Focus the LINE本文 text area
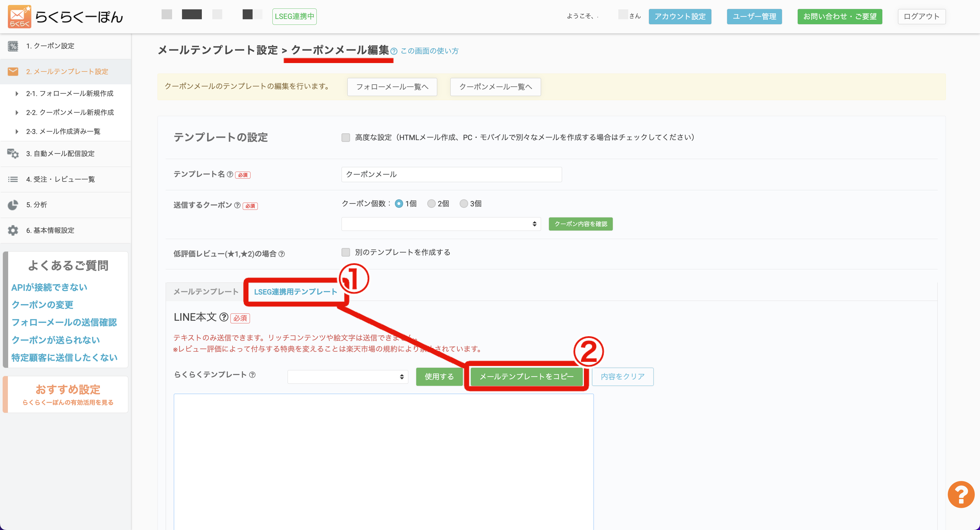 (x=384, y=461)
